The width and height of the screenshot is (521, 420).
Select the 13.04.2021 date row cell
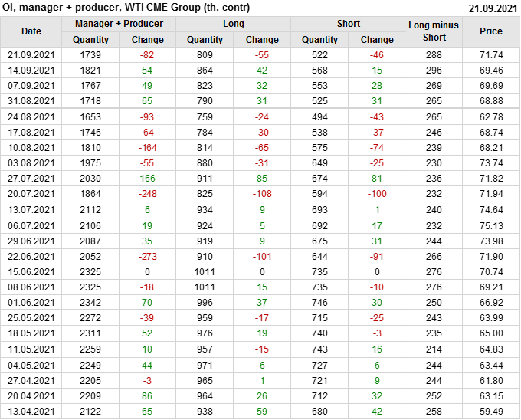tap(31, 412)
